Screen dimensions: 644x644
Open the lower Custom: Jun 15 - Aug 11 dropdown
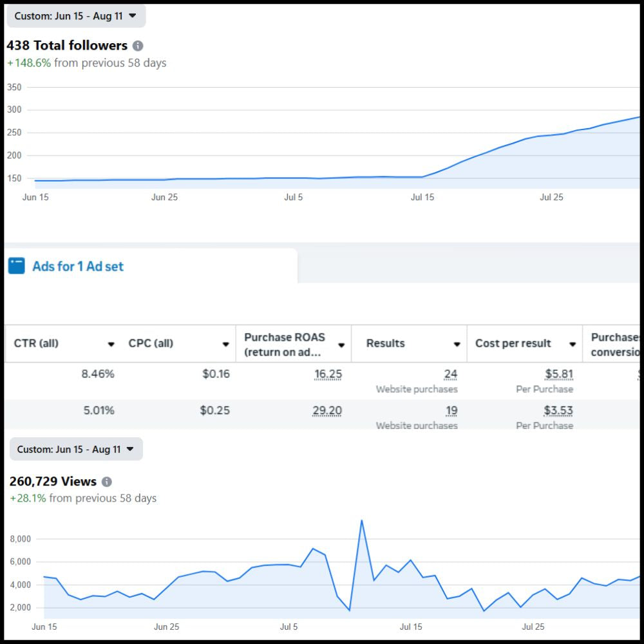pos(76,450)
